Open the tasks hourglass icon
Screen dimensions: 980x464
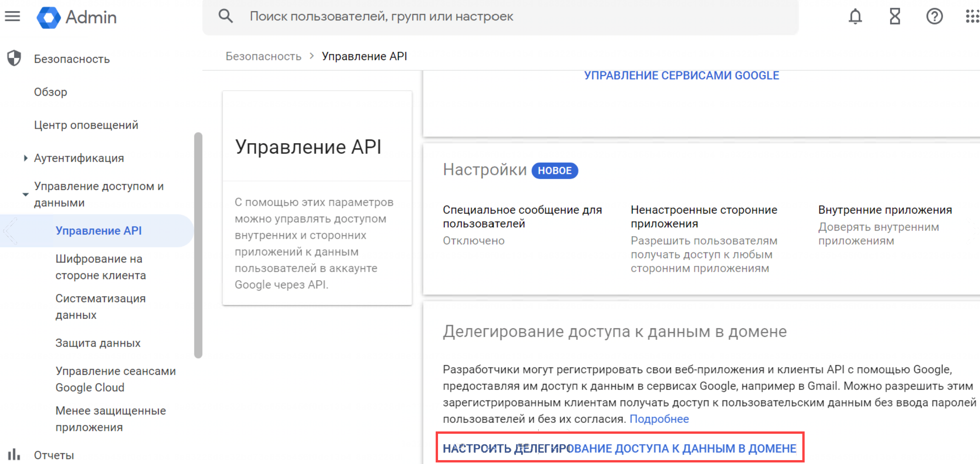(x=895, y=16)
